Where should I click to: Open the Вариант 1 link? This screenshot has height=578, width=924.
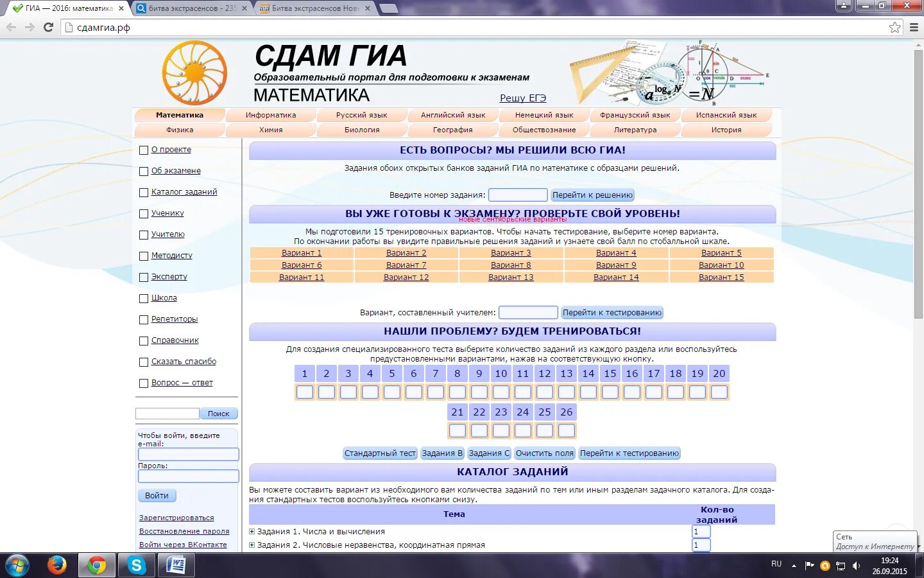[x=302, y=253]
